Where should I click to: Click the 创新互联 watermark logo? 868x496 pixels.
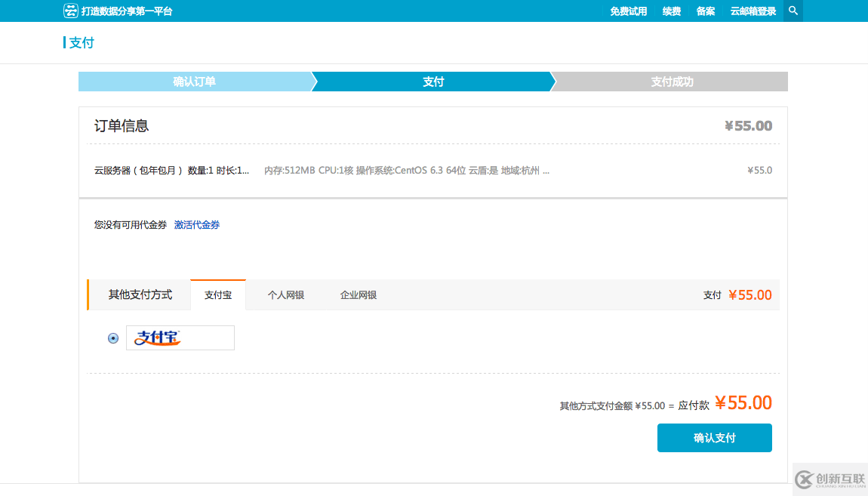[830, 479]
